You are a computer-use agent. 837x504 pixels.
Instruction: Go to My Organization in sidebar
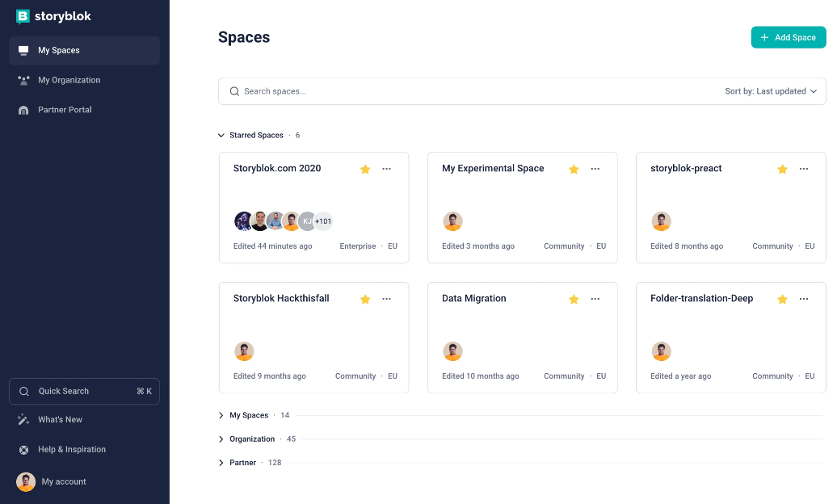[x=69, y=80]
